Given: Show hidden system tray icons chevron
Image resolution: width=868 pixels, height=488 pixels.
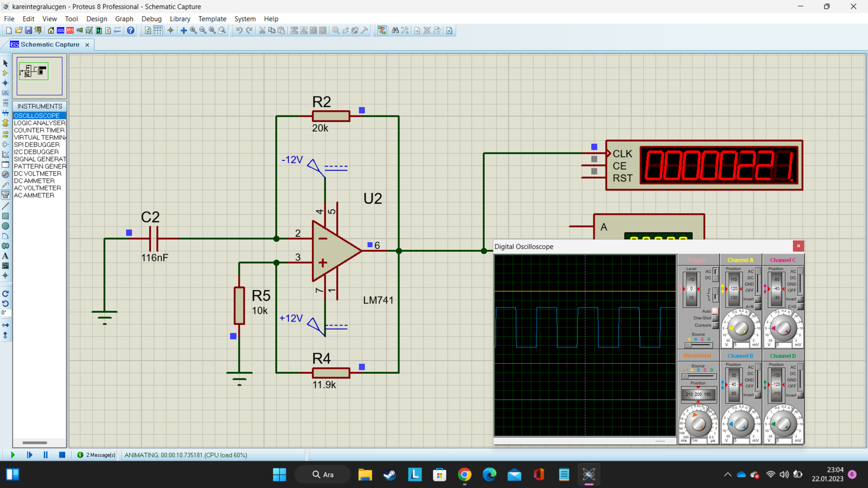Looking at the screenshot, I should pos(727,474).
